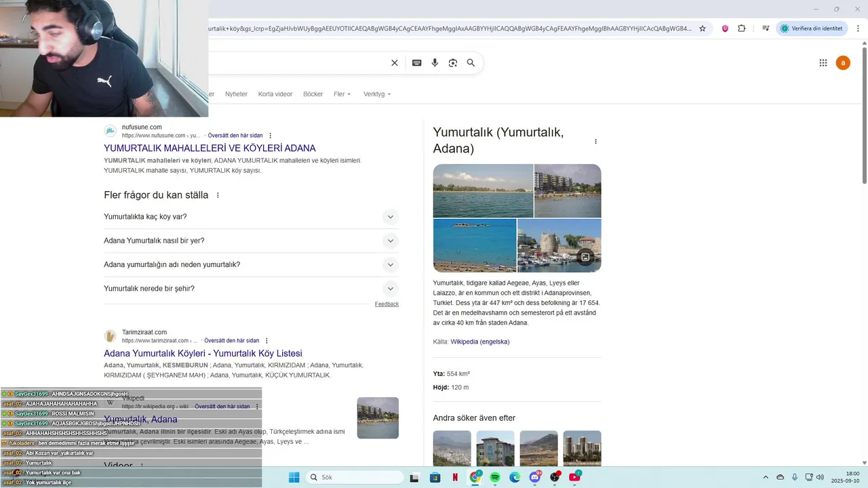The image size is (868, 488).
Task: Open more options for nufusune.com result
Action: pos(271,136)
